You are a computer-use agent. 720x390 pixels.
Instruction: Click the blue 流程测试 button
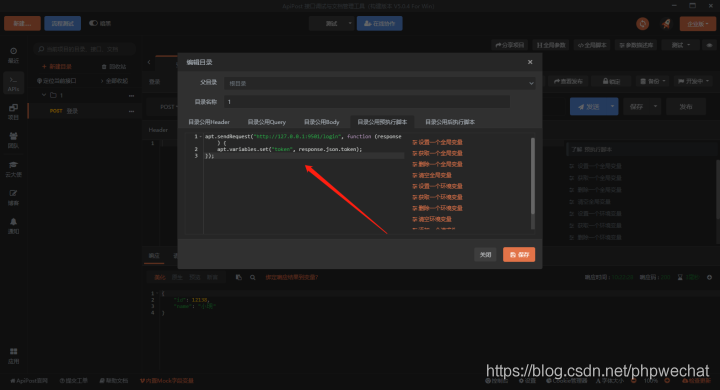click(x=62, y=23)
